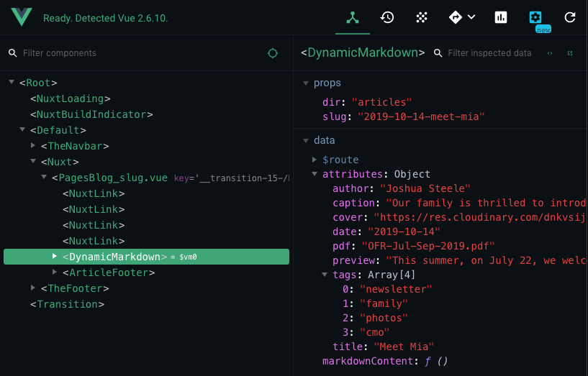Click the Open in editor icon
The height and width of the screenshot is (376, 588).
570,53
